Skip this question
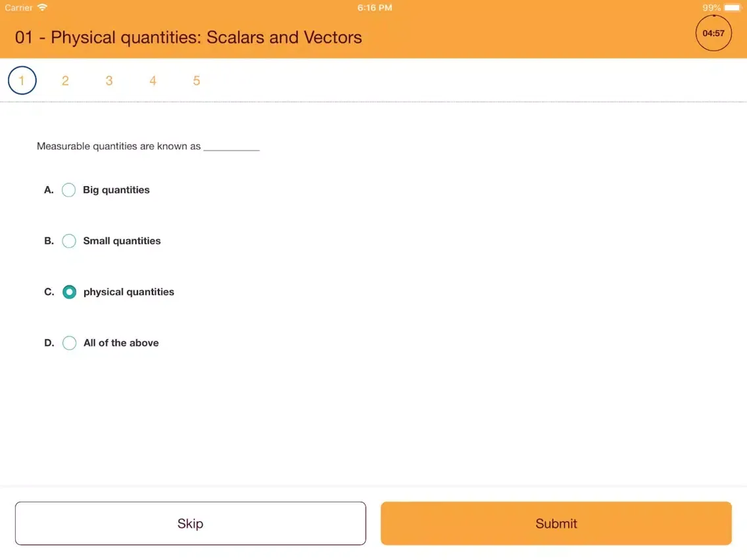747x560 pixels. click(191, 523)
